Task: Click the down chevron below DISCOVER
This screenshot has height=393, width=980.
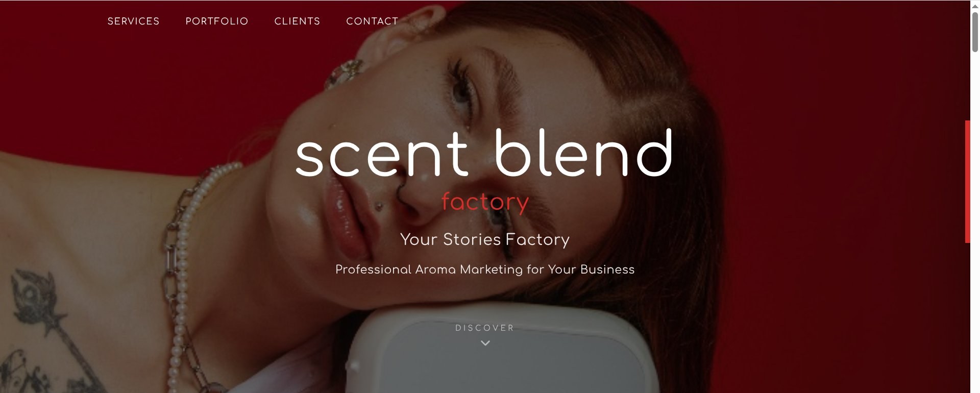Action: coord(485,343)
